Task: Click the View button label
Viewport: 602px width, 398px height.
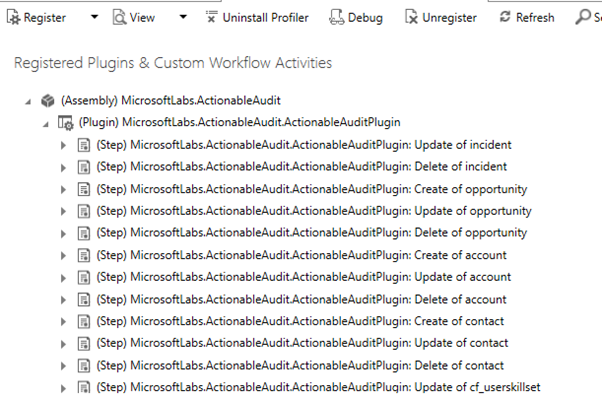Action: tap(142, 18)
